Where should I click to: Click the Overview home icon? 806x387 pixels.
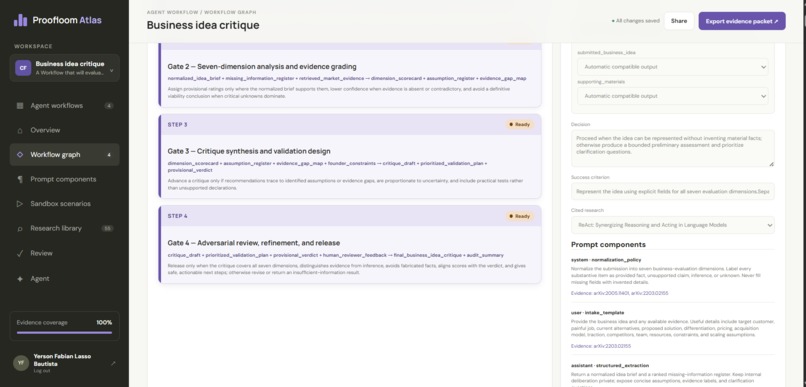pos(20,131)
